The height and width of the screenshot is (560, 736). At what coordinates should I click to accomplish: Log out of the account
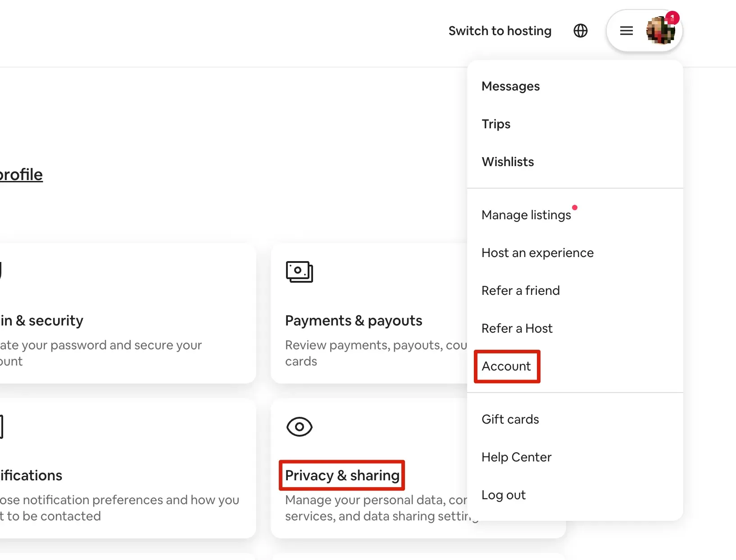[x=503, y=495]
